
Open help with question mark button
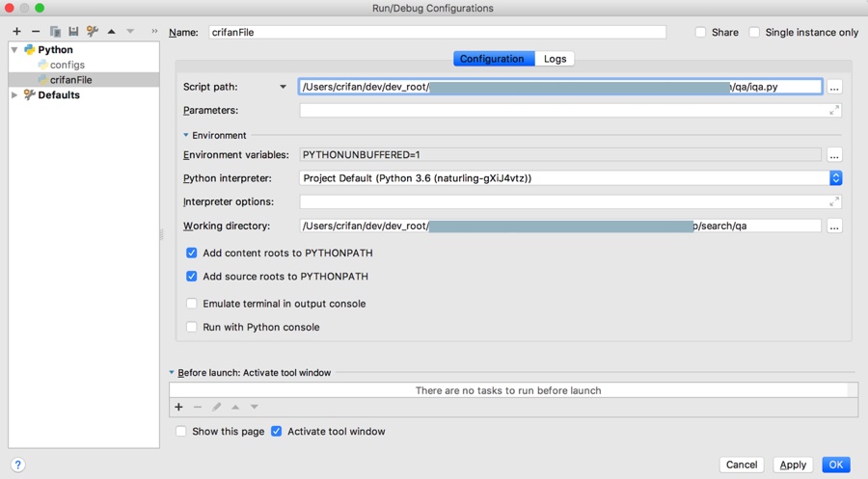pyautogui.click(x=17, y=465)
